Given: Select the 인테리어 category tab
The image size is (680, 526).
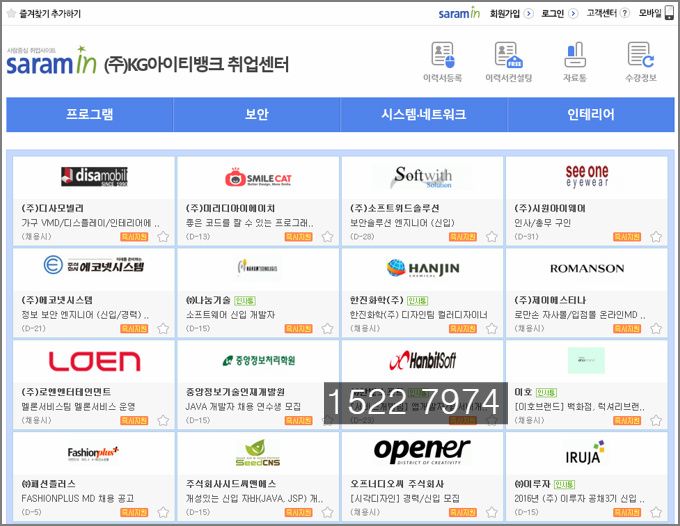Looking at the screenshot, I should 591,114.
